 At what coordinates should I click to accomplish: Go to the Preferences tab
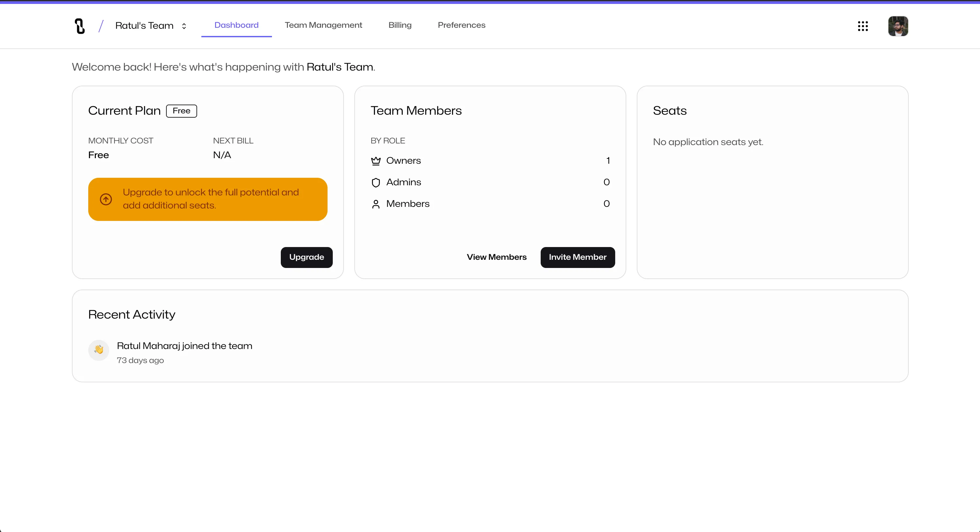[x=462, y=25]
